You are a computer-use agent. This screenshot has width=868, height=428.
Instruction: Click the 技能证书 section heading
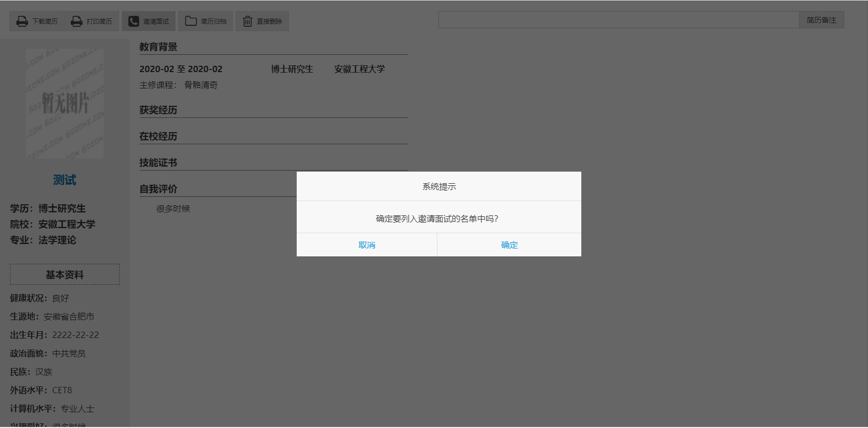[158, 163]
